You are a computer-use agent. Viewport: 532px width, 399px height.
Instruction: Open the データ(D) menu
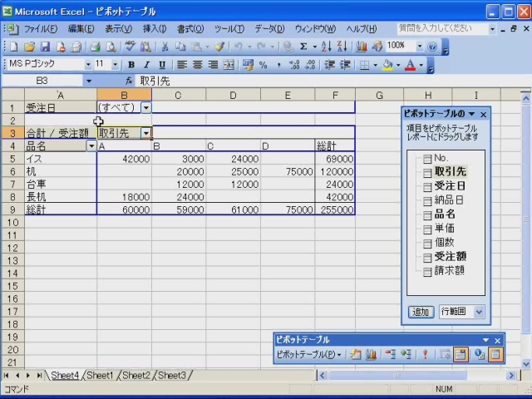268,28
